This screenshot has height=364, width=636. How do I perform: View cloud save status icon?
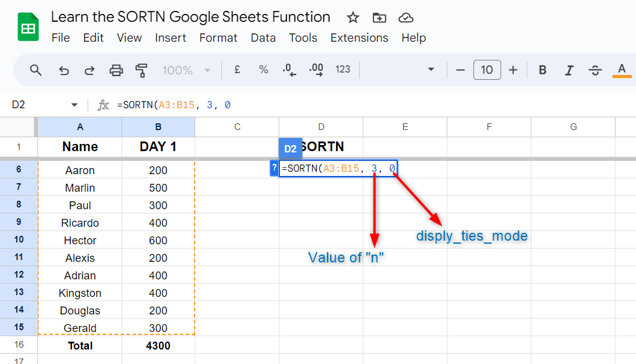click(406, 18)
